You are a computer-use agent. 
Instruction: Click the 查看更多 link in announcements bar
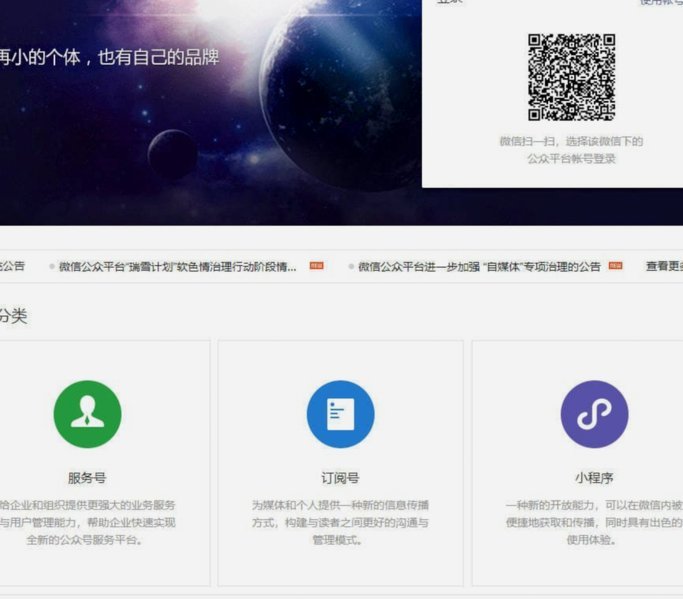tap(664, 266)
